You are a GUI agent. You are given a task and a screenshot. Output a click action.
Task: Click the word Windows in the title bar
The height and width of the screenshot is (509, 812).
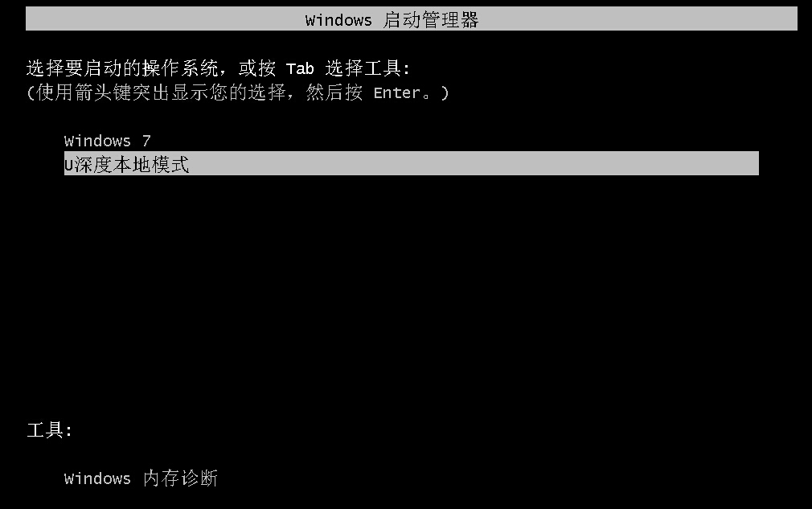point(338,20)
